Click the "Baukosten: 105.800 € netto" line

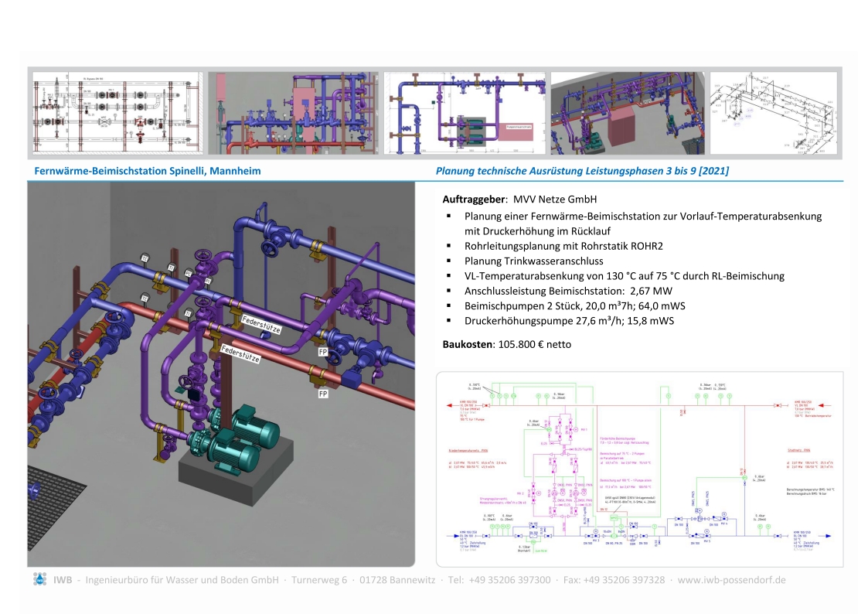pos(506,344)
